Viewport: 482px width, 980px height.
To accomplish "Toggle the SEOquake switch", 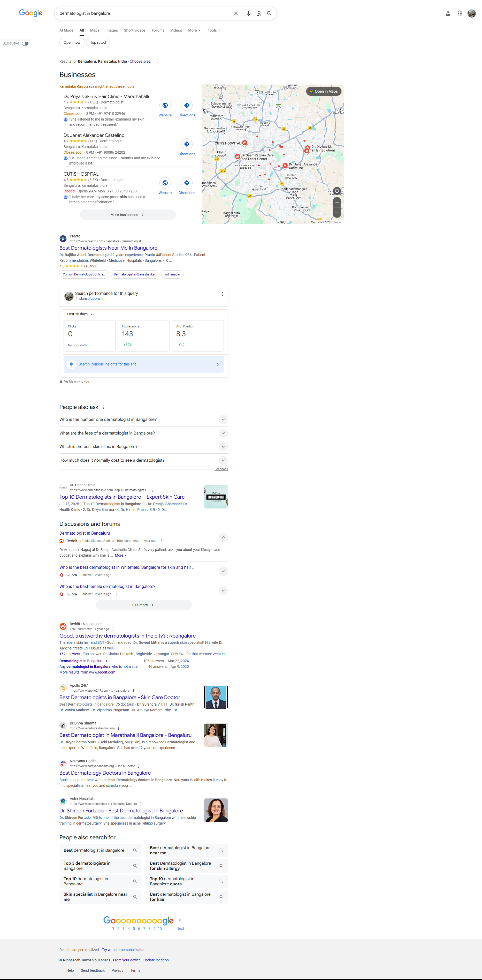I will tap(25, 43).
